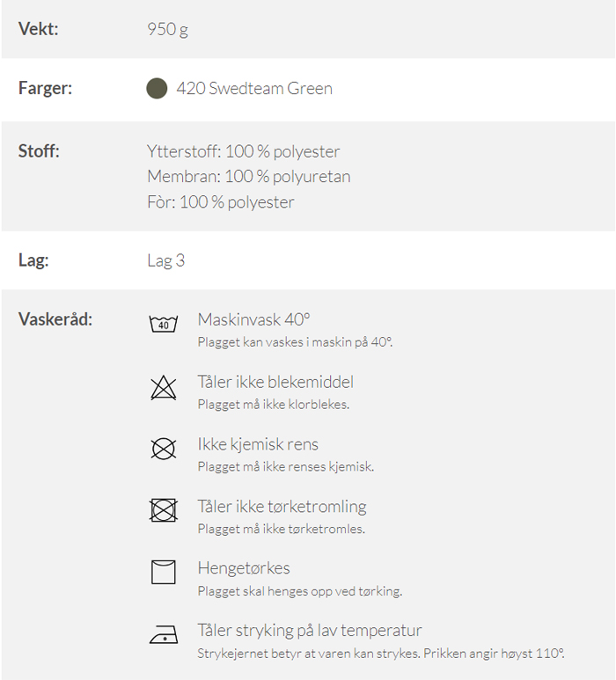
Task: Click the no tumble dry icon
Action: 164,510
